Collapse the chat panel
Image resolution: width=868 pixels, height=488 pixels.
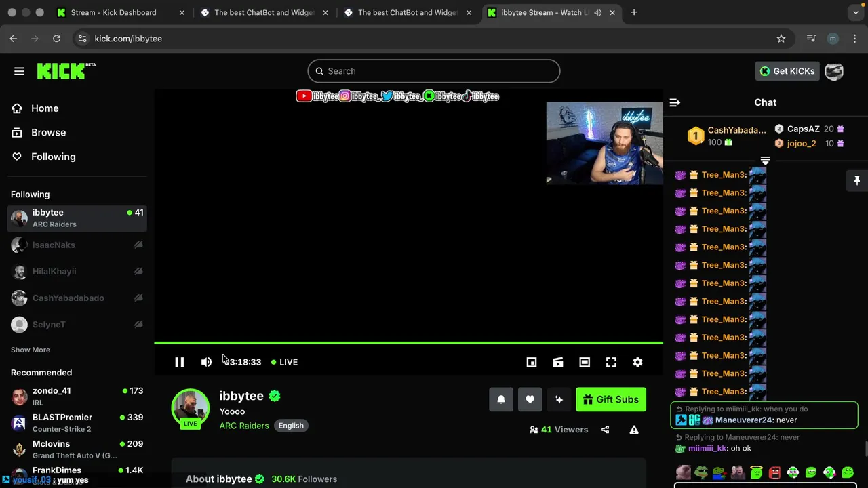pyautogui.click(x=675, y=102)
